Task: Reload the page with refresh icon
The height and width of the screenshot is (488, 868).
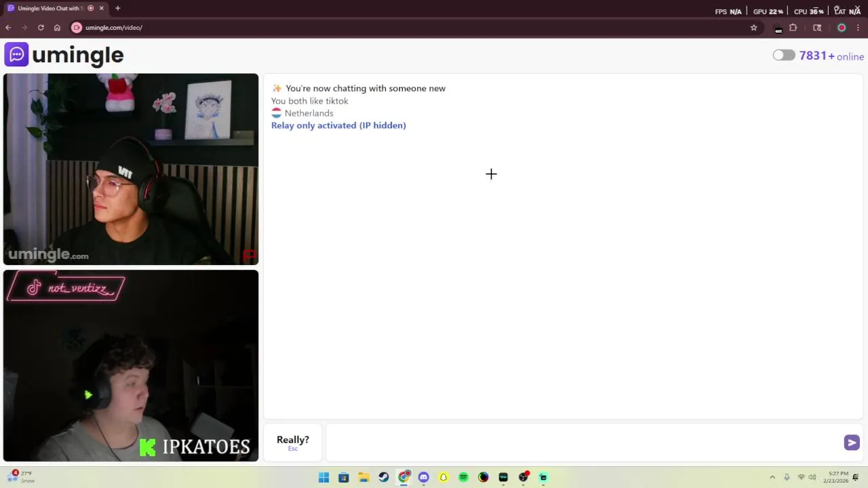Action: tap(41, 28)
